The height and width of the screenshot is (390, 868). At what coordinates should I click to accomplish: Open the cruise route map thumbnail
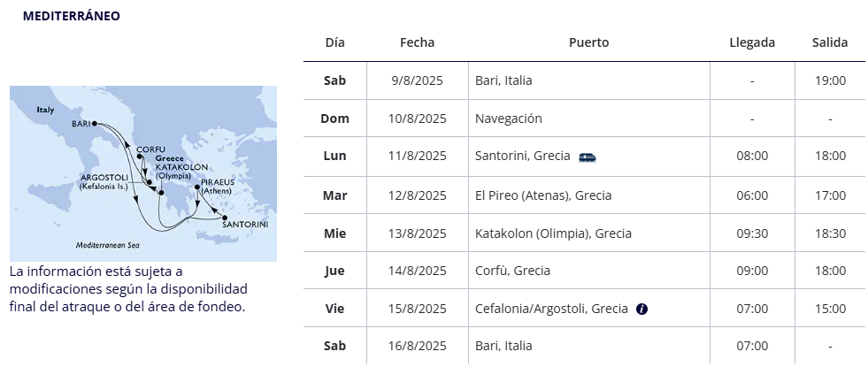click(143, 173)
